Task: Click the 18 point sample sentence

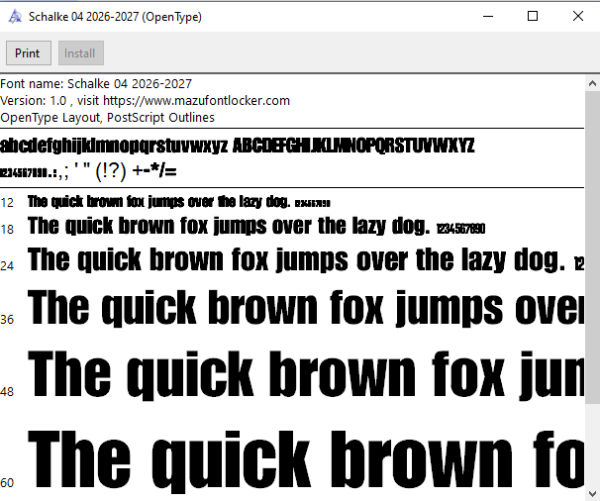Action: pos(256,226)
